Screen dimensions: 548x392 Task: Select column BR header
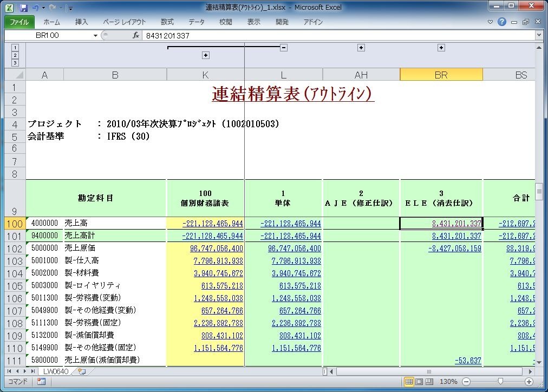point(441,75)
